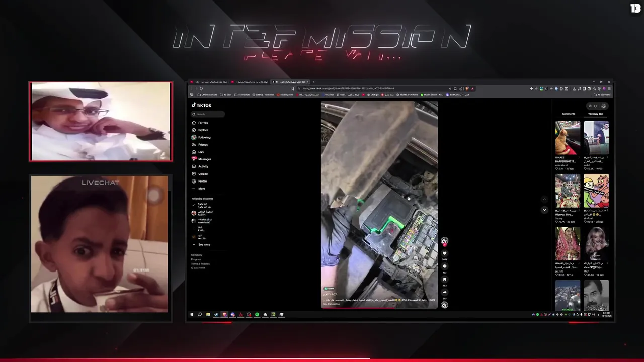Open the Activity notifications
The width and height of the screenshot is (644, 362).
click(200, 166)
